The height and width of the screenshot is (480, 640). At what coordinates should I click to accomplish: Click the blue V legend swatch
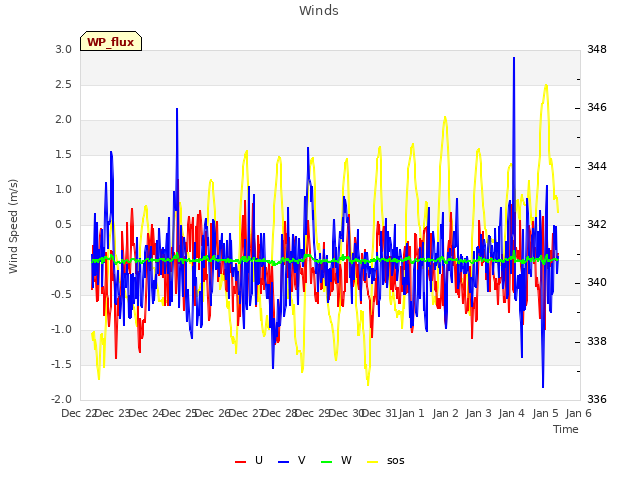pyautogui.click(x=283, y=462)
